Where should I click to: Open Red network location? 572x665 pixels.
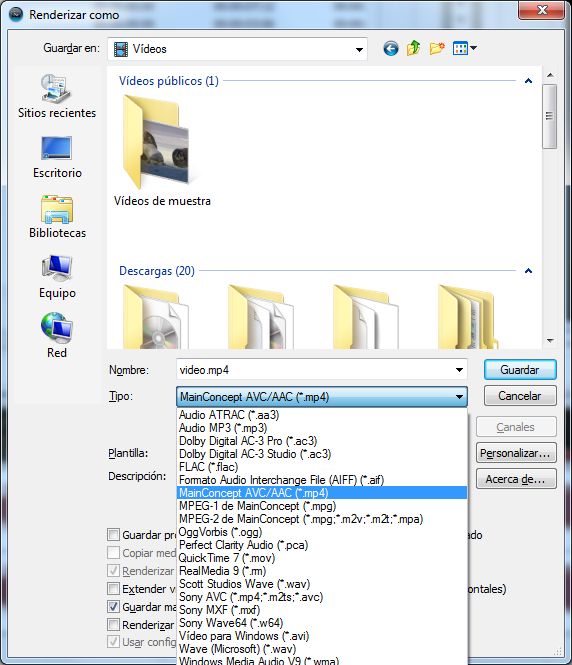tap(57, 336)
